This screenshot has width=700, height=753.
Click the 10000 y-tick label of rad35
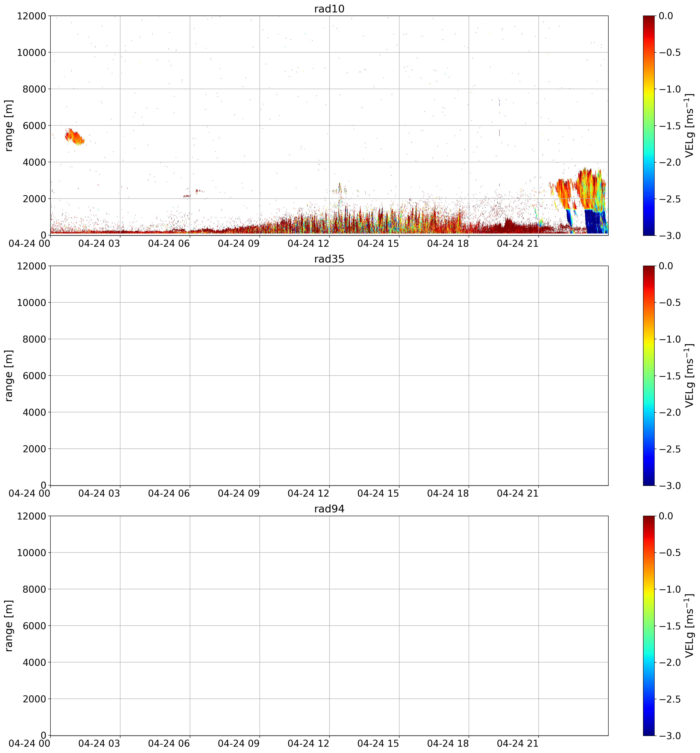click(x=32, y=303)
